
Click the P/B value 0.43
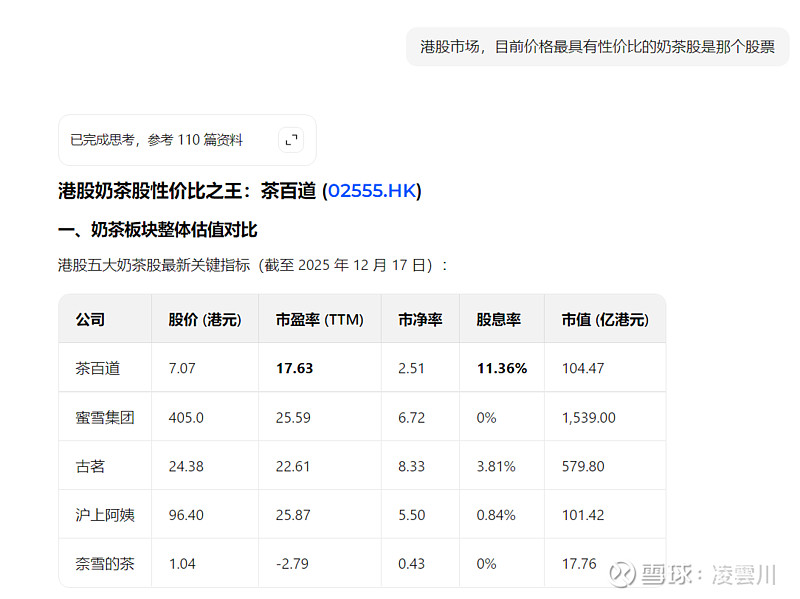(411, 564)
